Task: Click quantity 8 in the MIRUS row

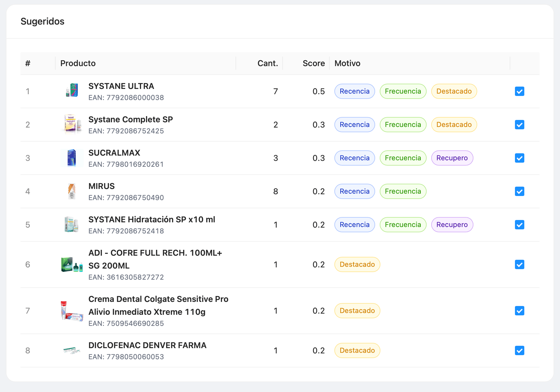Action: coord(276,191)
